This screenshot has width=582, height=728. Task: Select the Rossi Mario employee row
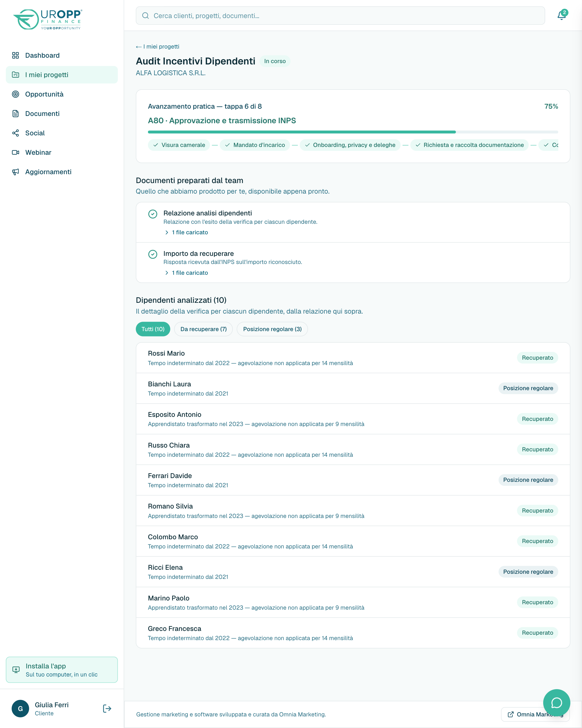(x=353, y=358)
